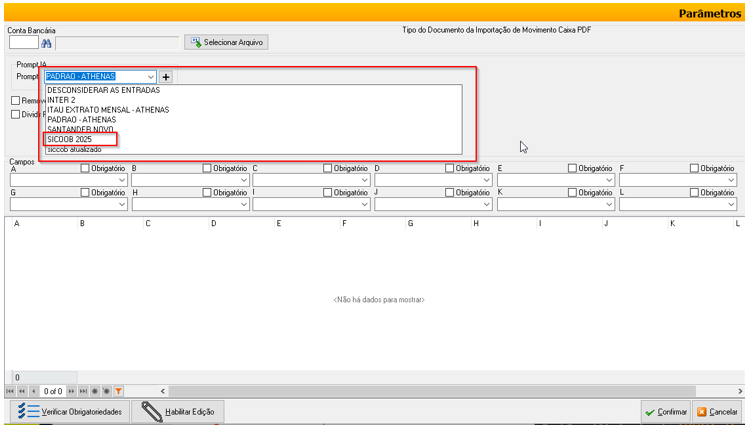Go to next record in grid navigator
This screenshot has width=745, height=425.
(71, 390)
